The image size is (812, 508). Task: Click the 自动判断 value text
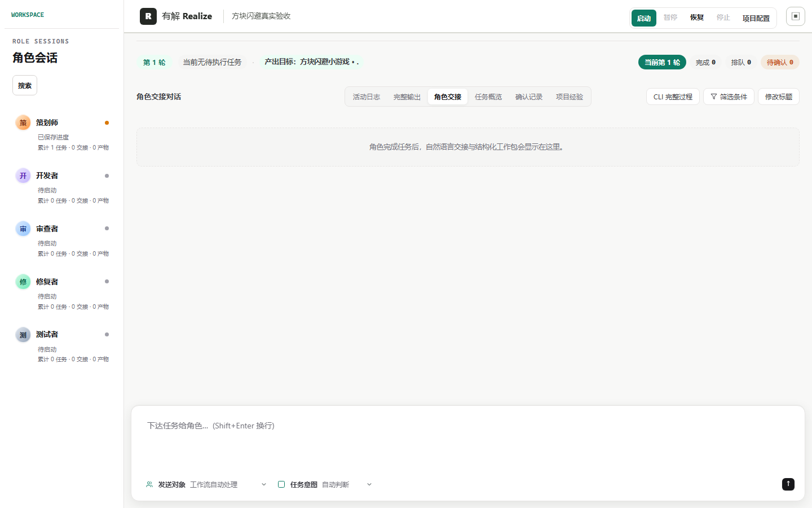pos(336,484)
